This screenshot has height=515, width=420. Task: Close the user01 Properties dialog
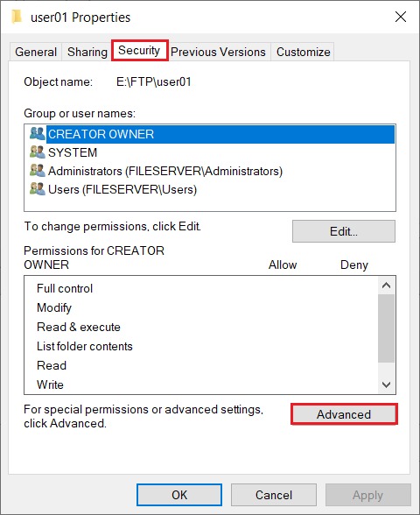click(401, 17)
